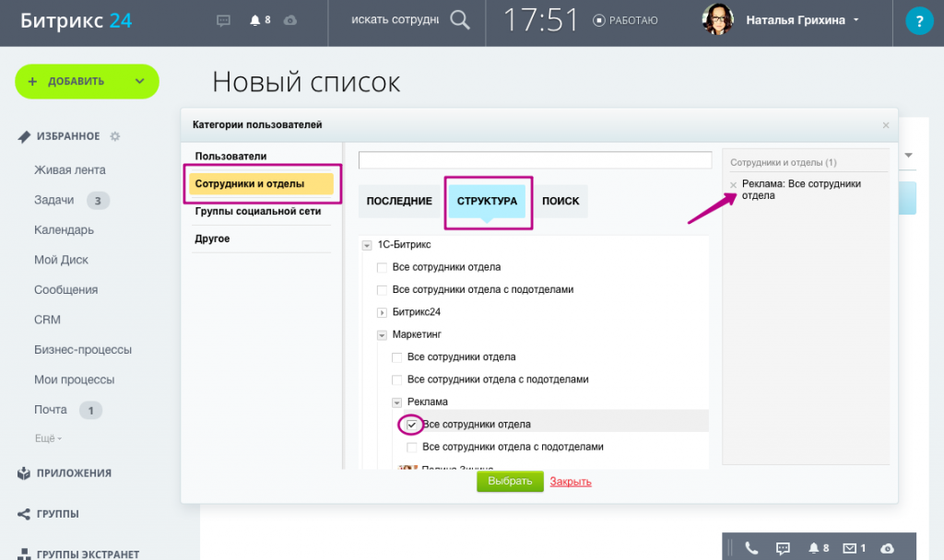Image resolution: width=944 pixels, height=560 pixels.
Task: Click the phone icon in bottom bar
Action: pos(751,548)
